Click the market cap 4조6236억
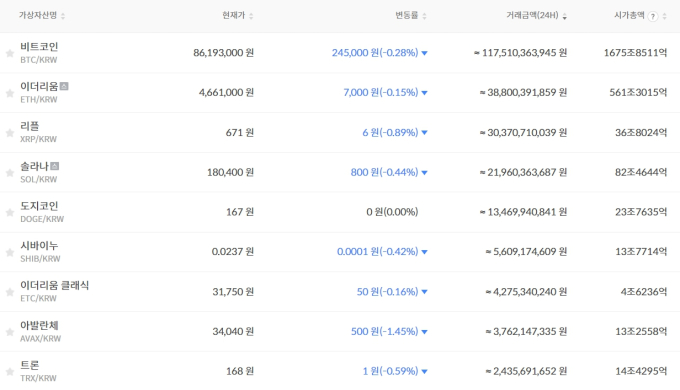Viewport: 680px width, 390px height. click(x=644, y=292)
